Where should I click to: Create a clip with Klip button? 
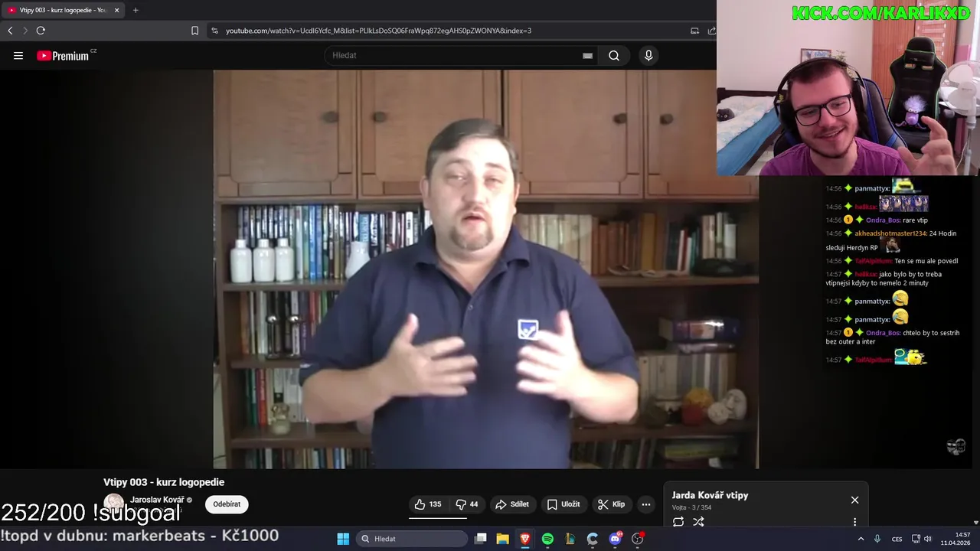point(612,504)
